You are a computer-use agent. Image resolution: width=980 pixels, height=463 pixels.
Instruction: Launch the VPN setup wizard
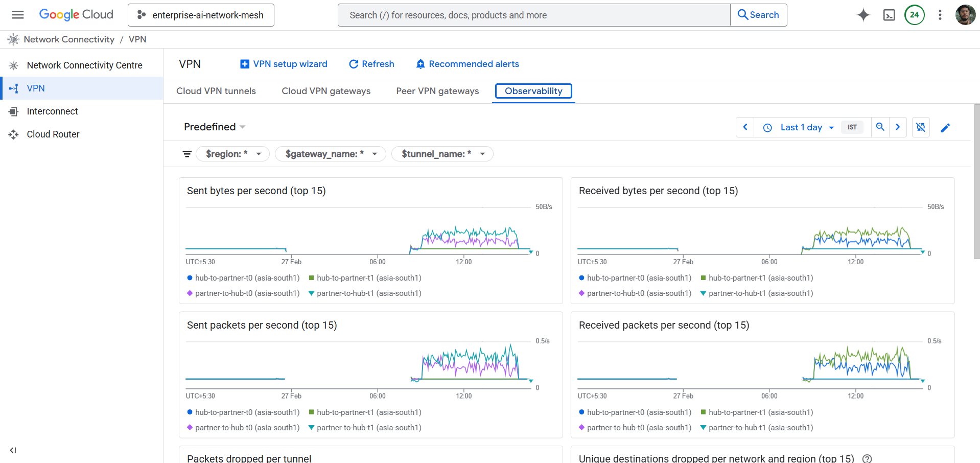point(284,64)
